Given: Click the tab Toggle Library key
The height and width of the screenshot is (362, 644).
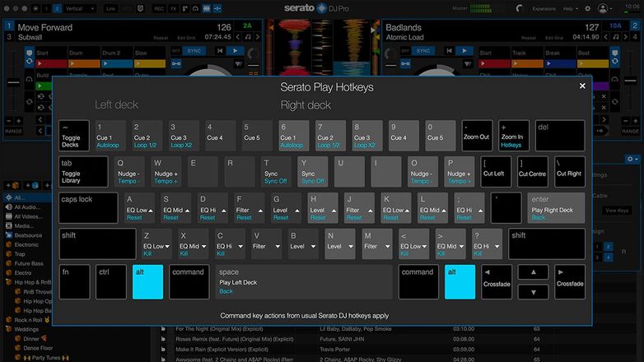Looking at the screenshot, I should [x=83, y=172].
